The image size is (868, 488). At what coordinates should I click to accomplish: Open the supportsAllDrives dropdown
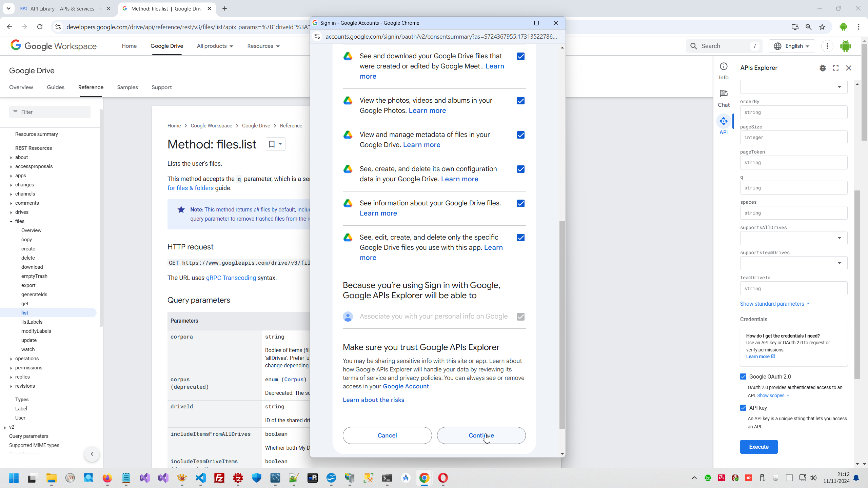(x=793, y=238)
